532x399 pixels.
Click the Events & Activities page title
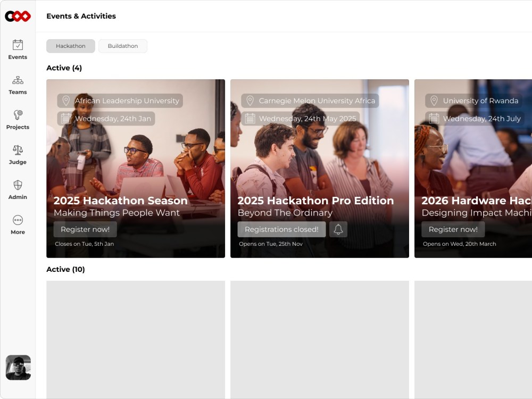coord(81,16)
